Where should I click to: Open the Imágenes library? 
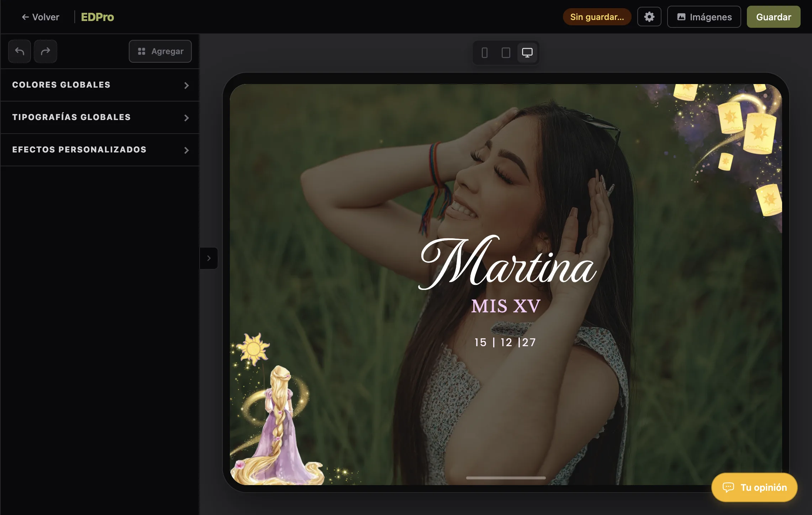click(704, 17)
